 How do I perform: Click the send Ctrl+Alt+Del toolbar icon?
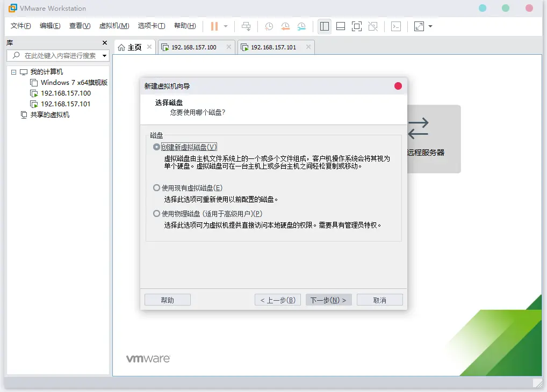tap(246, 26)
